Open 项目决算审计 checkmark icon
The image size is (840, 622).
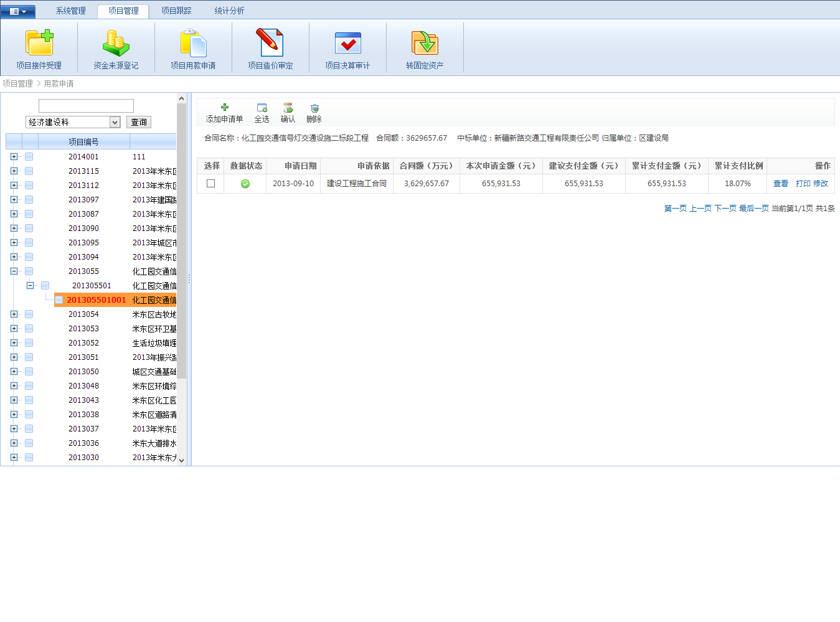click(x=347, y=44)
